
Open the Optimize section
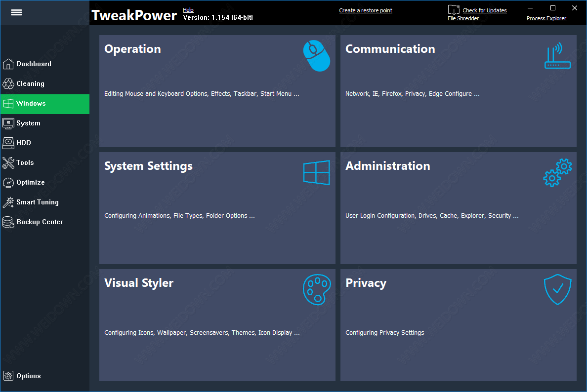pyautogui.click(x=45, y=183)
